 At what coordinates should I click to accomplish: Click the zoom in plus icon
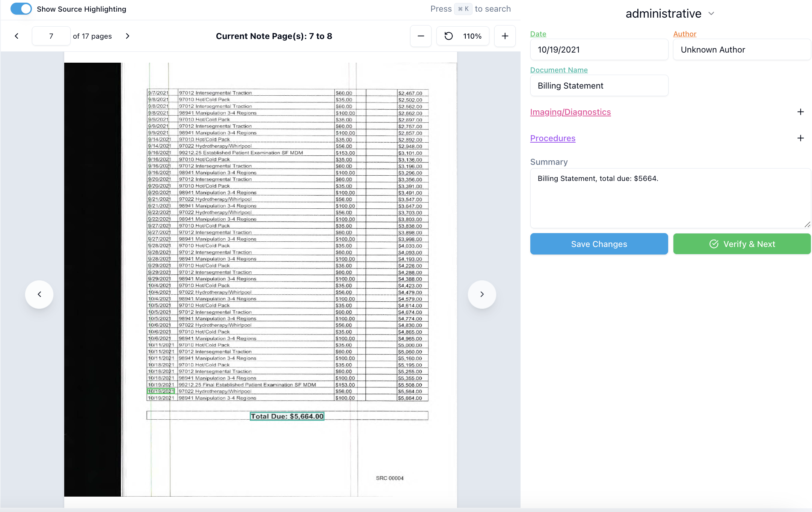click(x=505, y=36)
